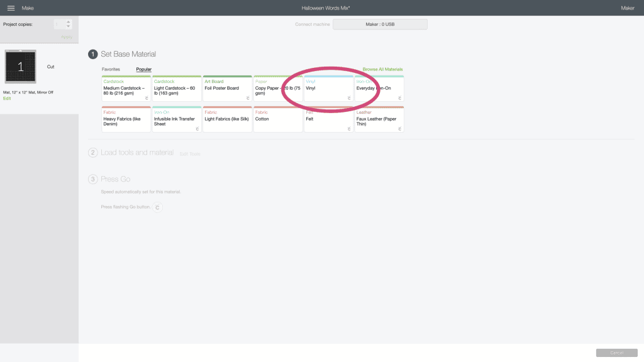Switch to the Favorites tab

click(111, 69)
